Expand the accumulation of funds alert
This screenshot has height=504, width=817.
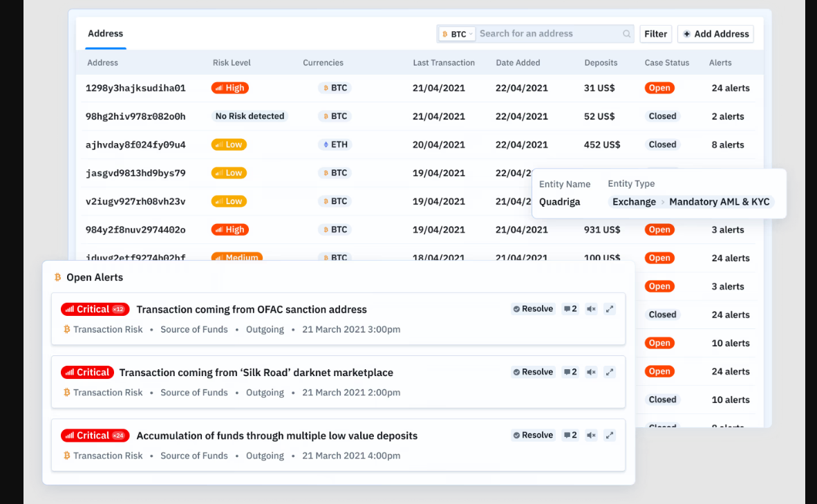[x=610, y=435]
